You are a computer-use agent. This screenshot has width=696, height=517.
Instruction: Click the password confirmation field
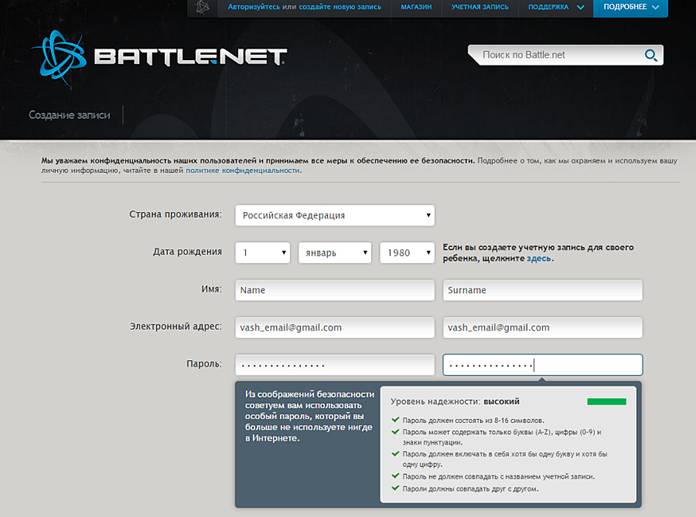click(x=542, y=365)
